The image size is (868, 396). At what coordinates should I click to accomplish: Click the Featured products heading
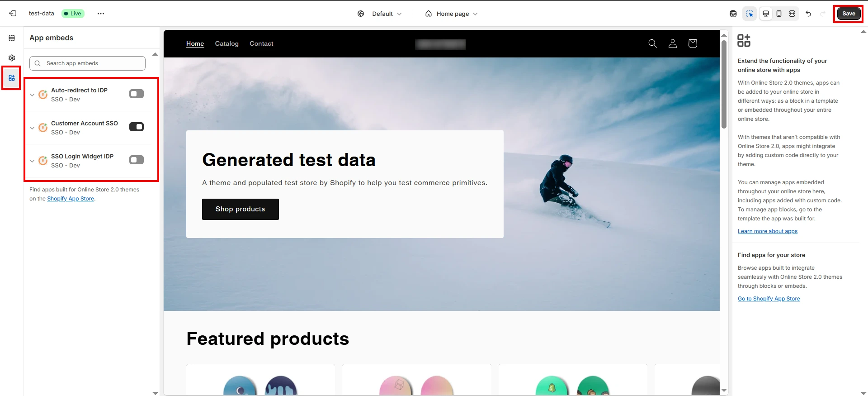(268, 339)
